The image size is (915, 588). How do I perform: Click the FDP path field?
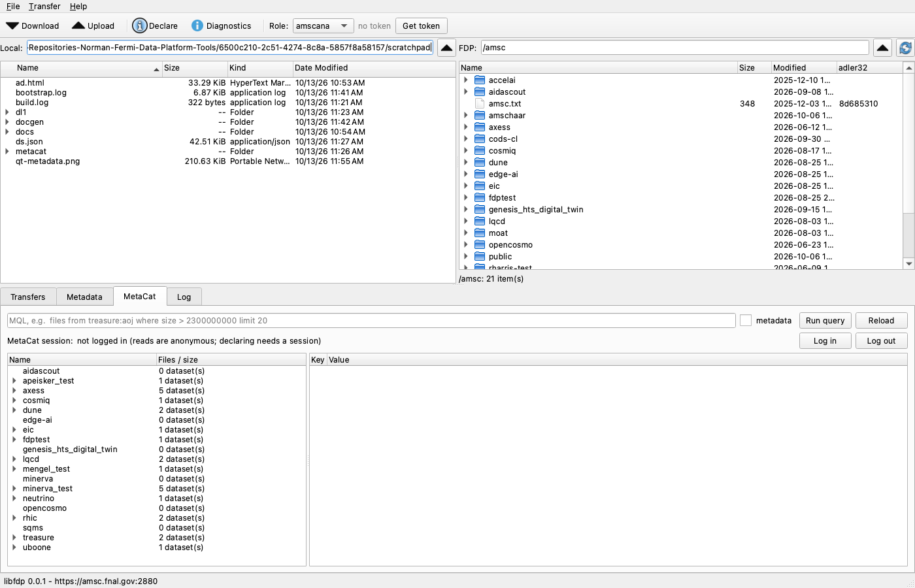675,48
